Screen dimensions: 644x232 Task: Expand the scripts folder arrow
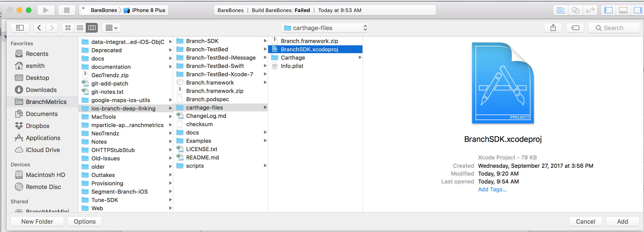click(x=265, y=165)
